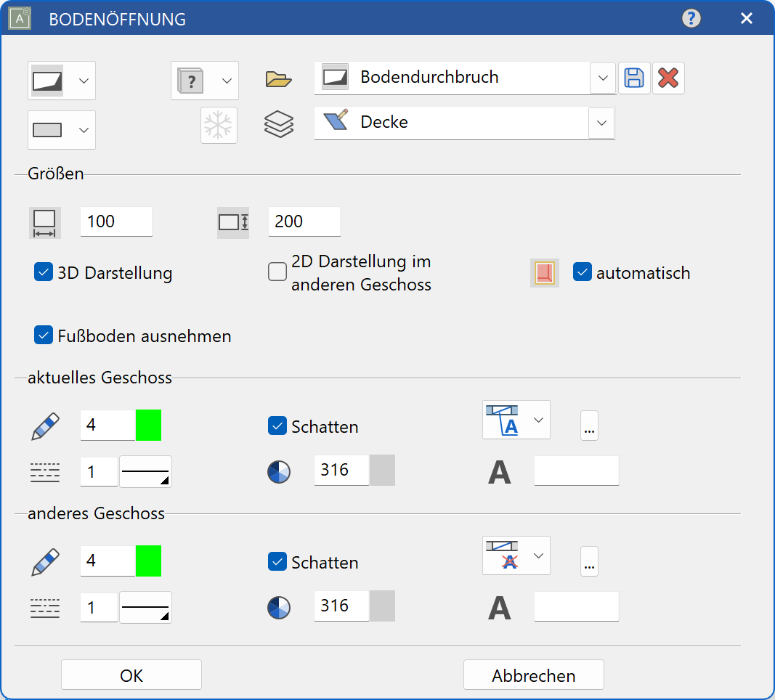Screen dimensions: 775x700
Task: Delete preset using red X icon
Action: coord(668,78)
